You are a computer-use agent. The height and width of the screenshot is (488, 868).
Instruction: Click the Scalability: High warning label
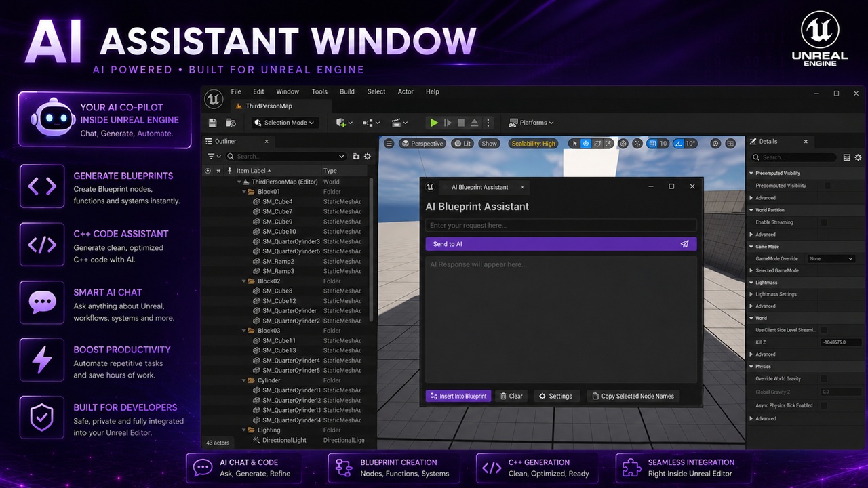tap(534, 144)
